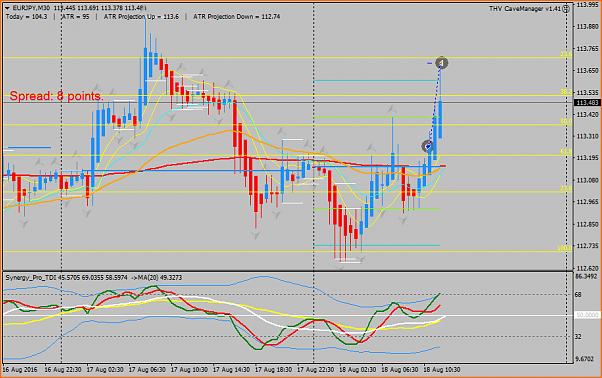Click price axis value 113.535

(x=587, y=92)
